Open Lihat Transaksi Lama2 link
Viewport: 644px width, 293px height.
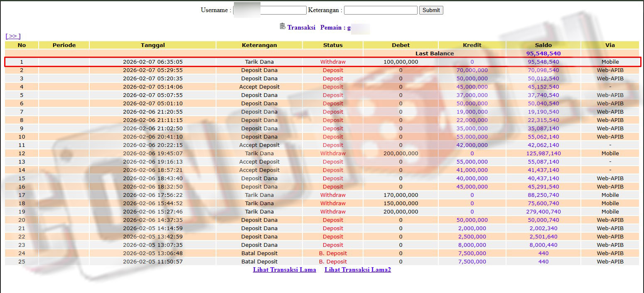click(x=357, y=270)
